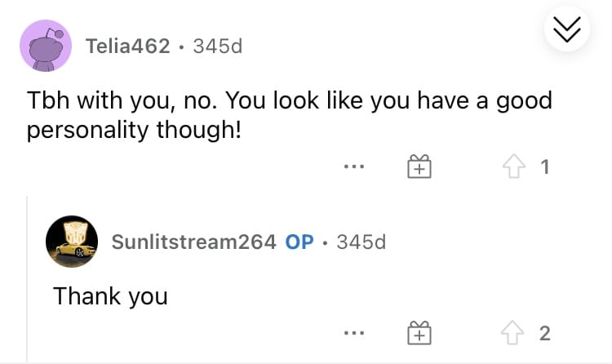The image size is (612, 364).
Task: Open more options on Telia462's comment
Action: click(x=354, y=166)
